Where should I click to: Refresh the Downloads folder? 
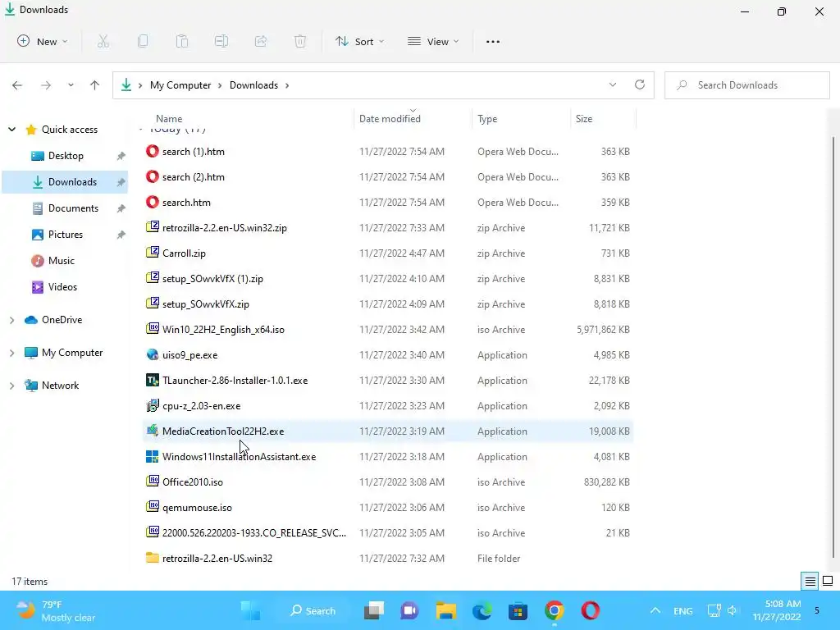[x=640, y=84]
